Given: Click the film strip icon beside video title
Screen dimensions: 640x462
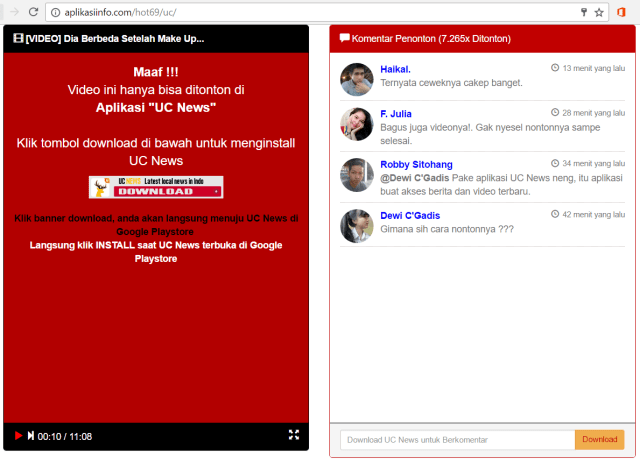Looking at the screenshot, I should (18, 38).
